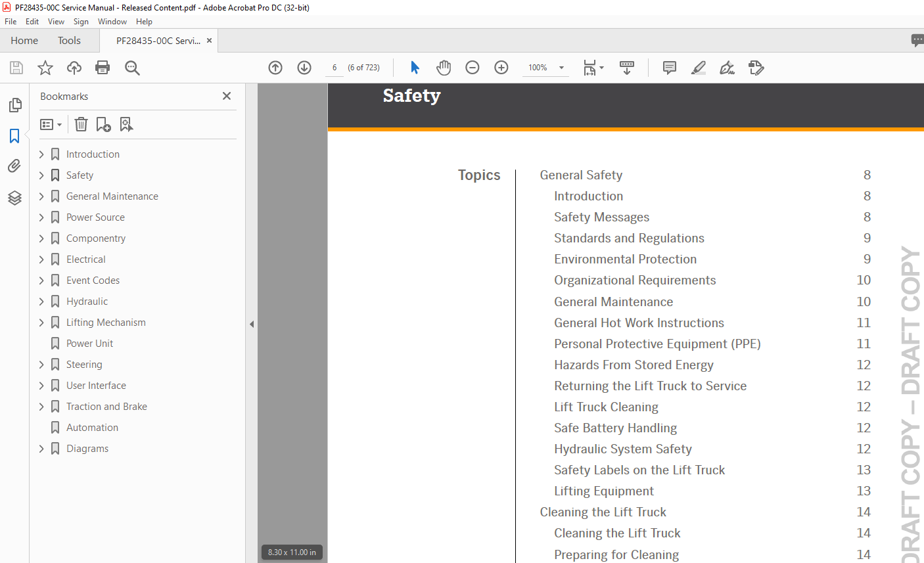This screenshot has width=924, height=563.
Task: Expand the Traction and Brake bookmark
Action: [x=41, y=407]
